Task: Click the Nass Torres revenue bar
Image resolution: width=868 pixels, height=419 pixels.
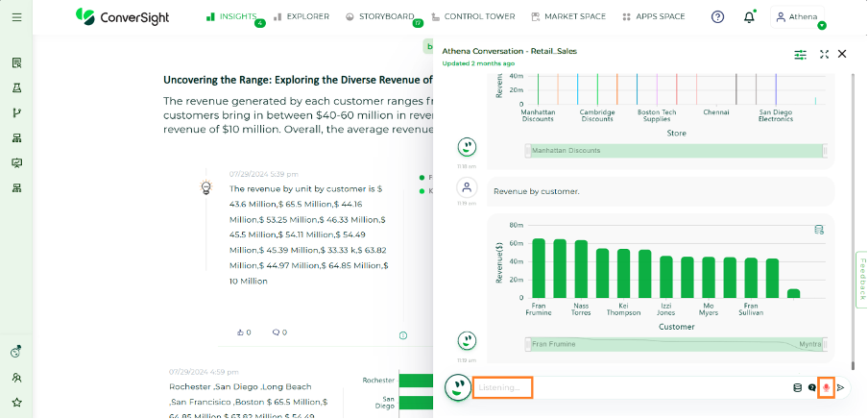Action: click(x=581, y=269)
